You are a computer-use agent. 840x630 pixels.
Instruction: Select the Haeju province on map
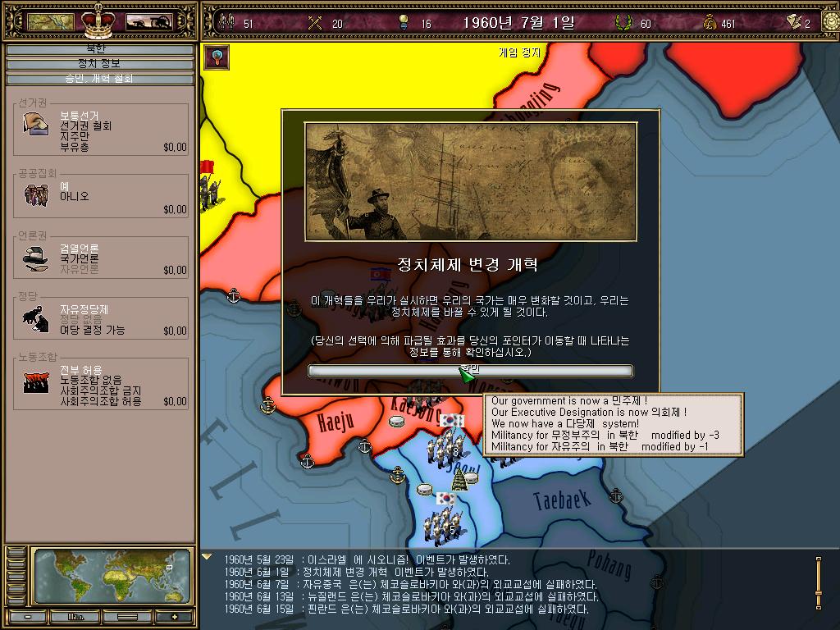(336, 422)
